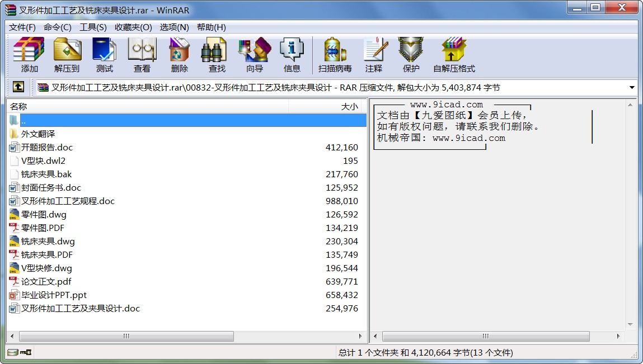
Task: Click status bar total size text
Action: 425,352
